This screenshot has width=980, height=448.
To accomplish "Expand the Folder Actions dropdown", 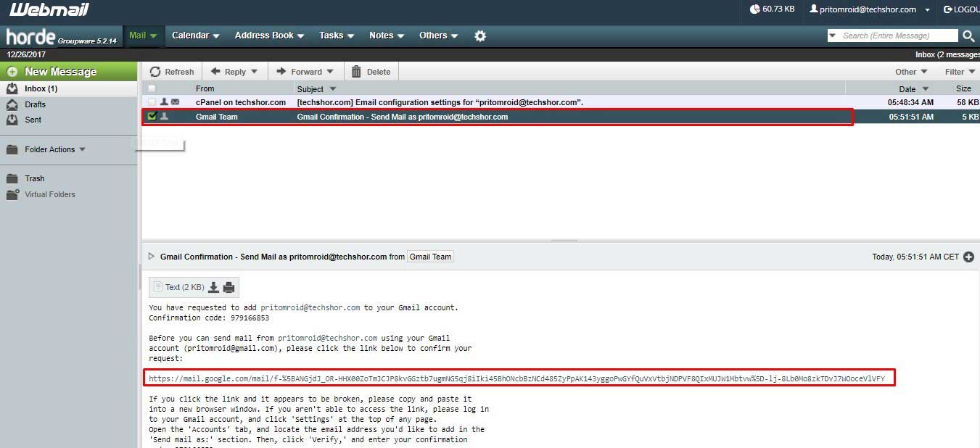I will pos(82,149).
